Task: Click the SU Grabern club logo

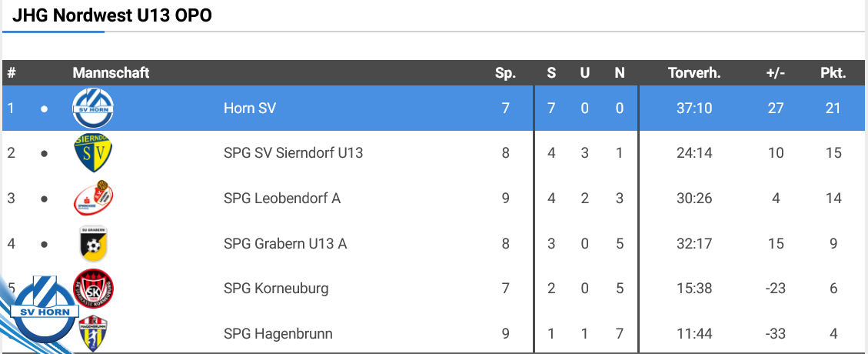Action: [93, 244]
